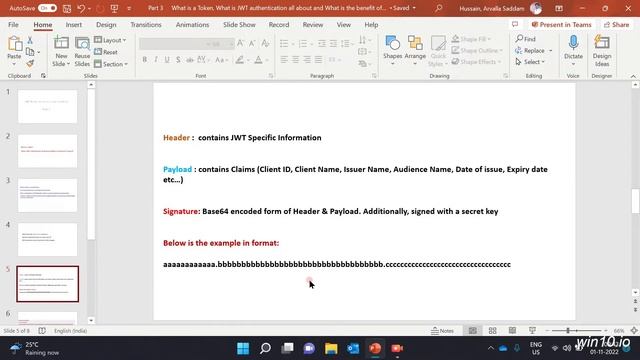Click the Reset slide button

click(106, 52)
